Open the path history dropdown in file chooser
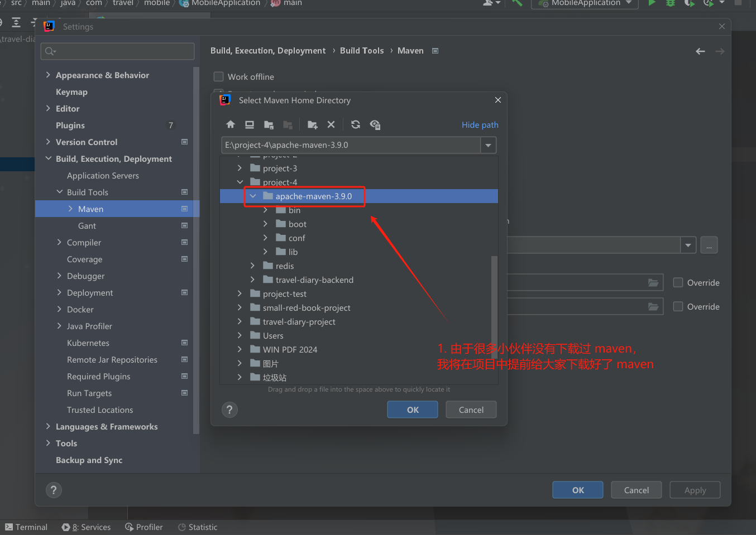Image resolution: width=756 pixels, height=535 pixels. point(489,145)
